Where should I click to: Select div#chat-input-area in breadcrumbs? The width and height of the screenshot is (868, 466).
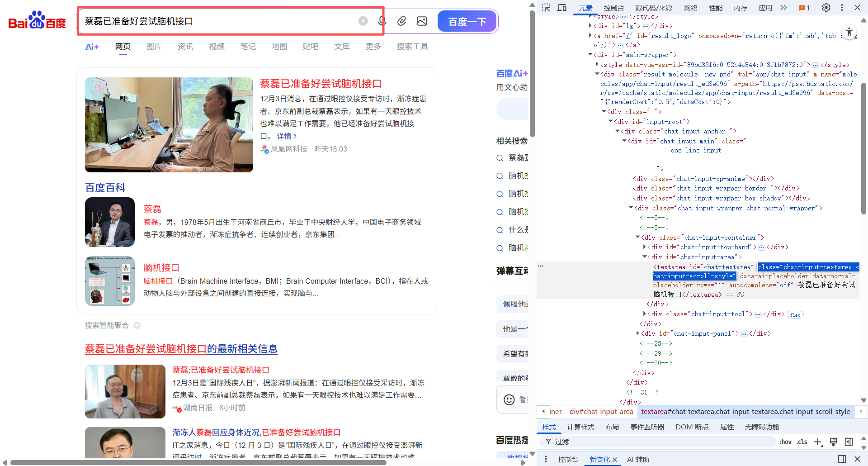601,412
